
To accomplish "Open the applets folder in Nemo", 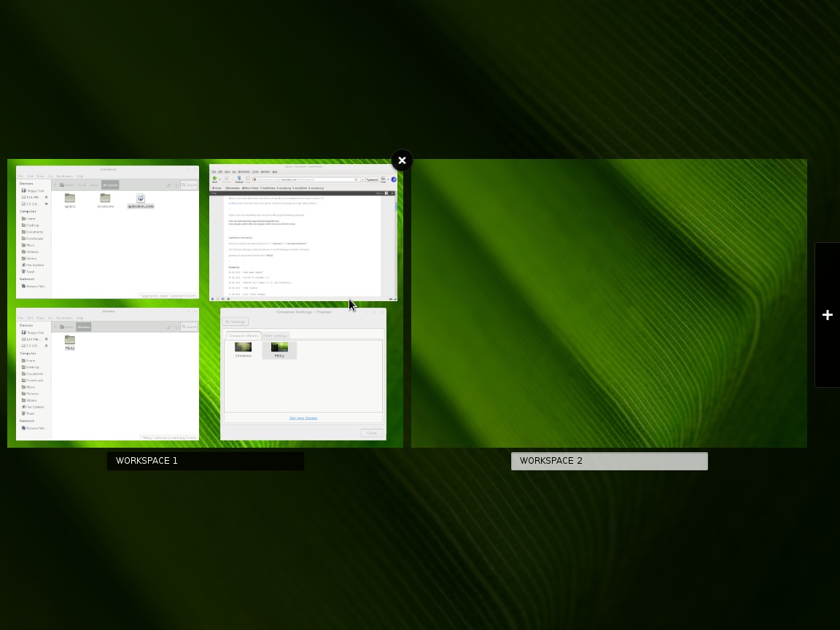I will click(70, 198).
